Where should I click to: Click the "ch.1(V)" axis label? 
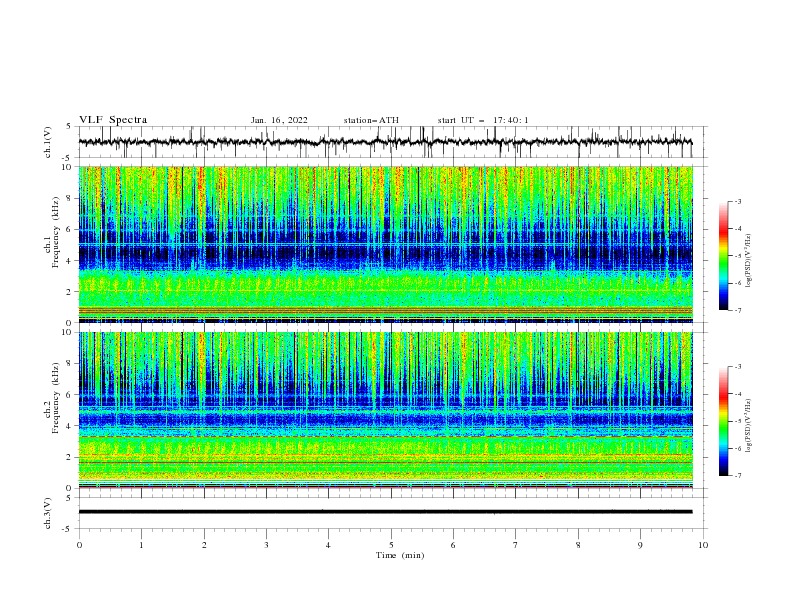48,142
